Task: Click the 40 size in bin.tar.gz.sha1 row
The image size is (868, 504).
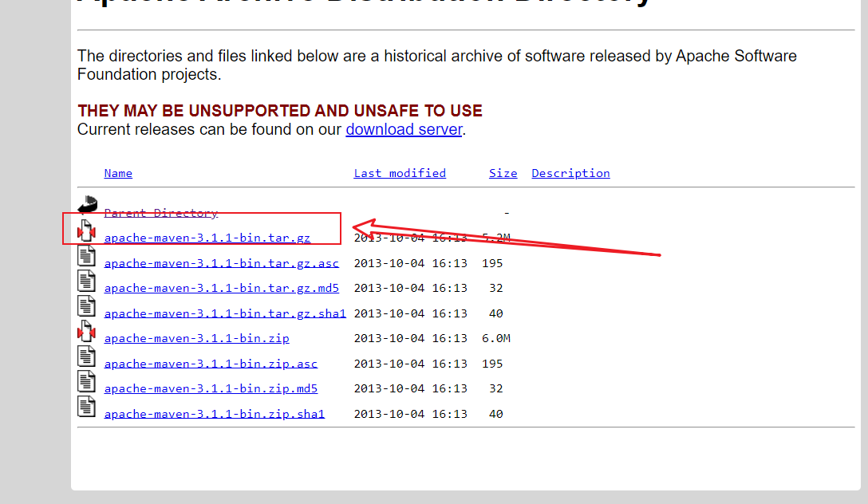Action: (496, 313)
